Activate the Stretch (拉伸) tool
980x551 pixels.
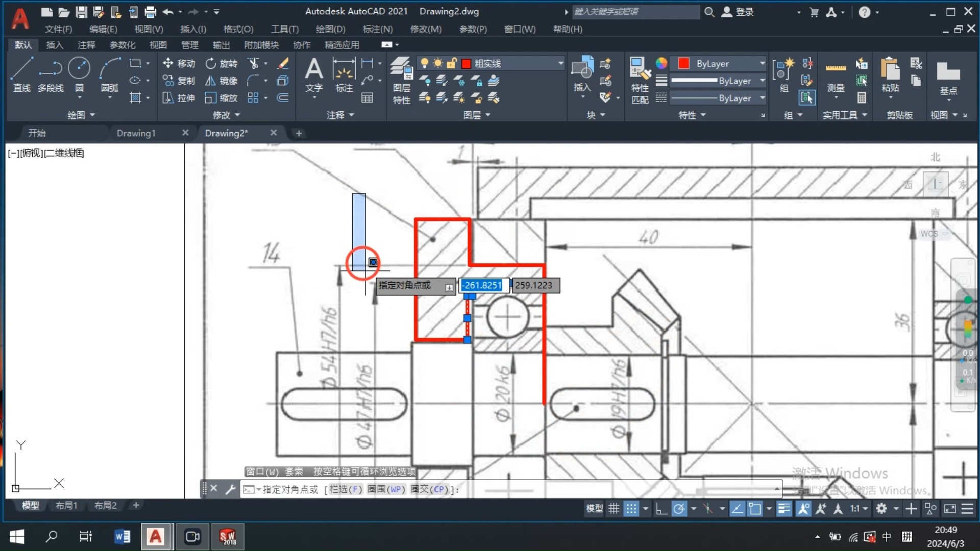[179, 98]
